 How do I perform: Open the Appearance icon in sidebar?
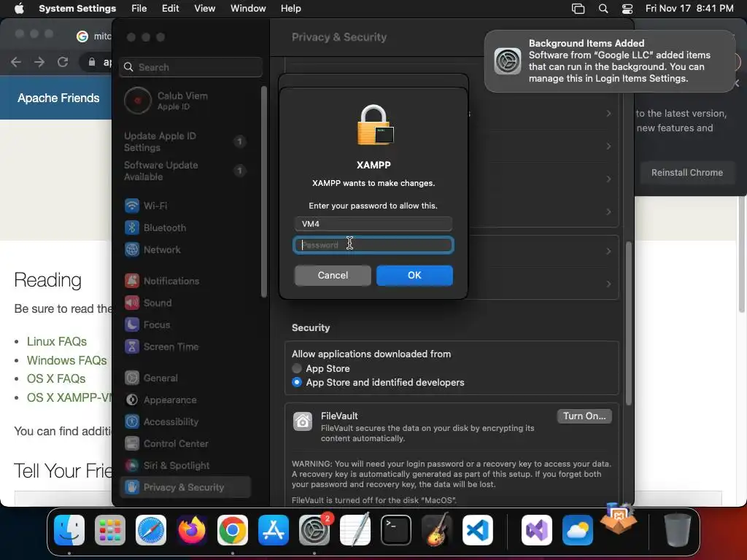132,400
